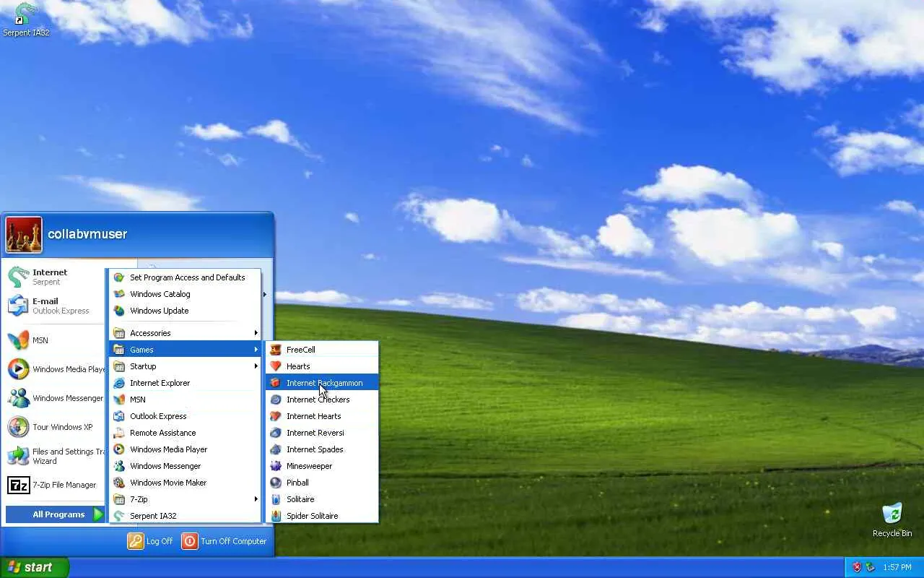This screenshot has width=924, height=578.
Task: Choose Set Program Access and Defaults
Action: coord(185,277)
